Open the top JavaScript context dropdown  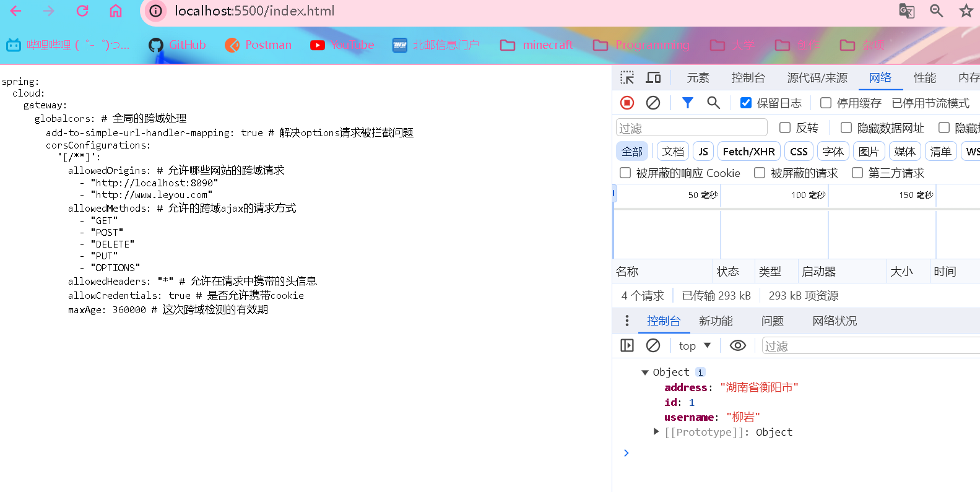point(695,345)
